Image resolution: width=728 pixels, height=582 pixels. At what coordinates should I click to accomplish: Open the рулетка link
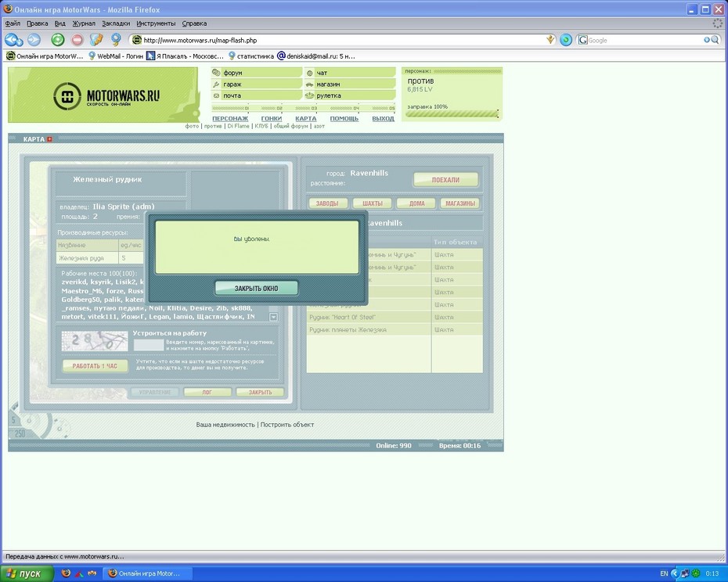pyautogui.click(x=350, y=95)
